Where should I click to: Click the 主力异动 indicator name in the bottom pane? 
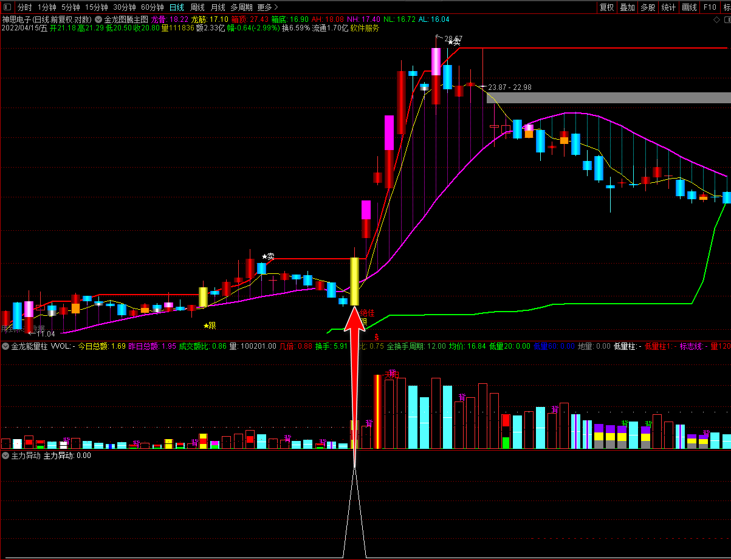[x=26, y=455]
